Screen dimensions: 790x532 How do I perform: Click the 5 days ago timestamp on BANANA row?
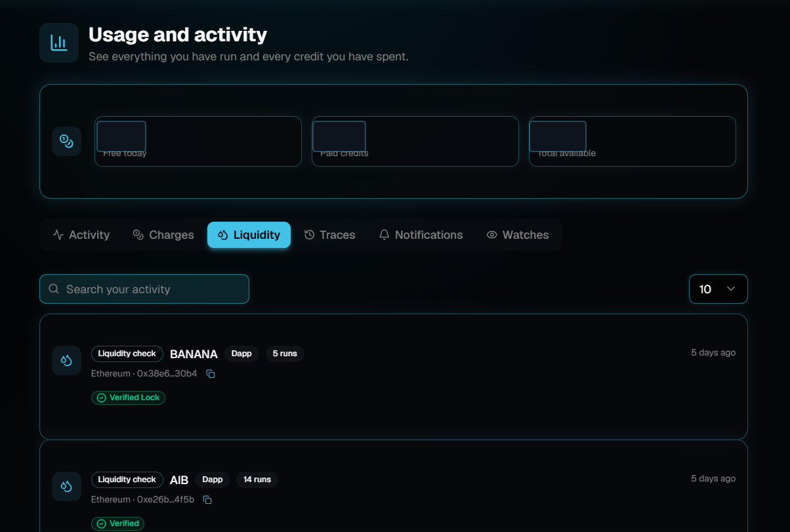[713, 352]
